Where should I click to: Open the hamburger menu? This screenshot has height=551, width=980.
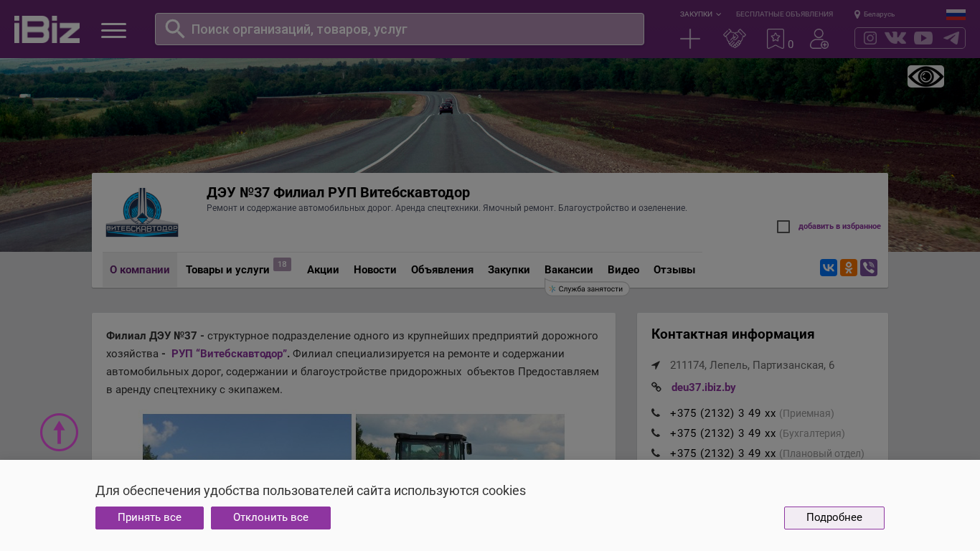(x=113, y=30)
